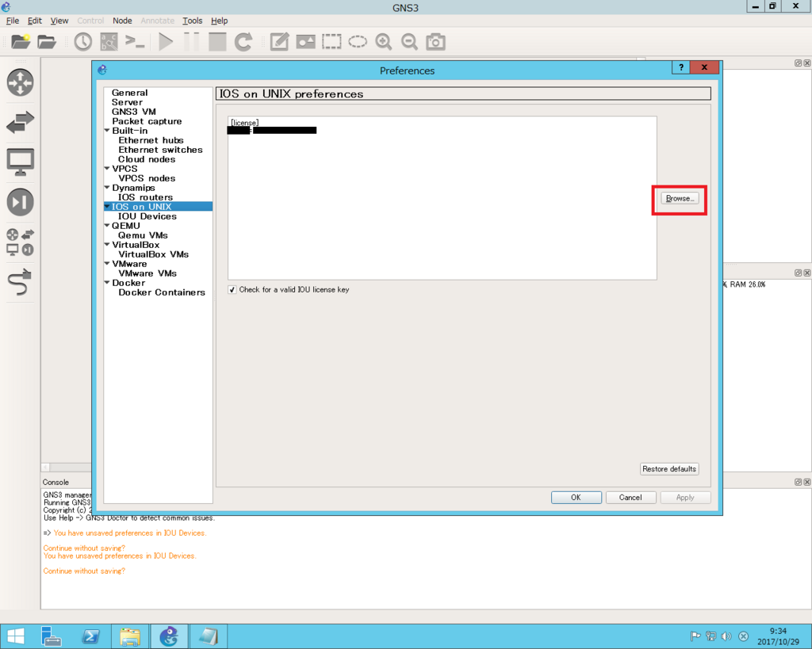
Task: Click the Browse button for license
Action: click(680, 199)
